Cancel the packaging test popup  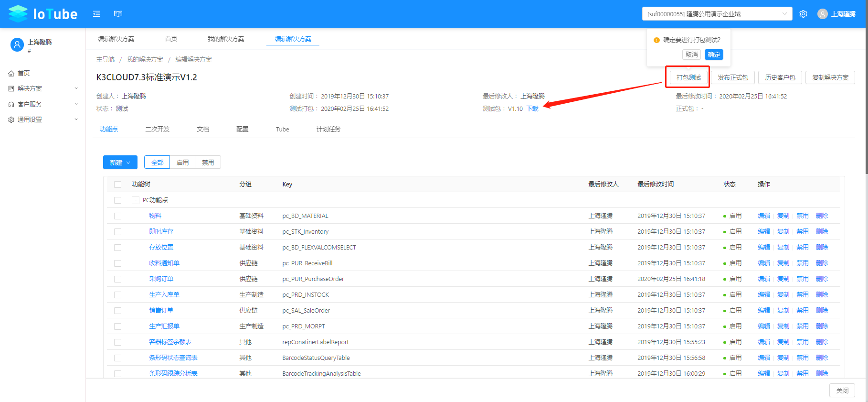pyautogui.click(x=691, y=54)
